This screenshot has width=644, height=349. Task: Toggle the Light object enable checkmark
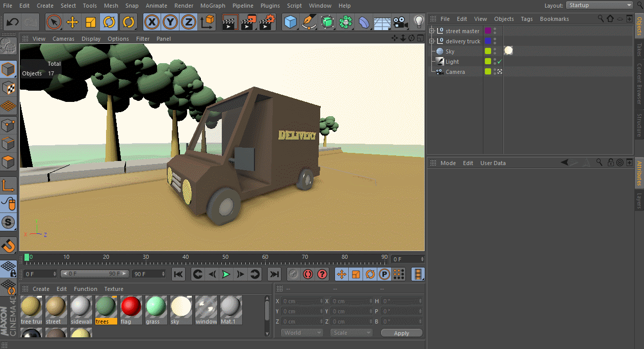pos(500,62)
